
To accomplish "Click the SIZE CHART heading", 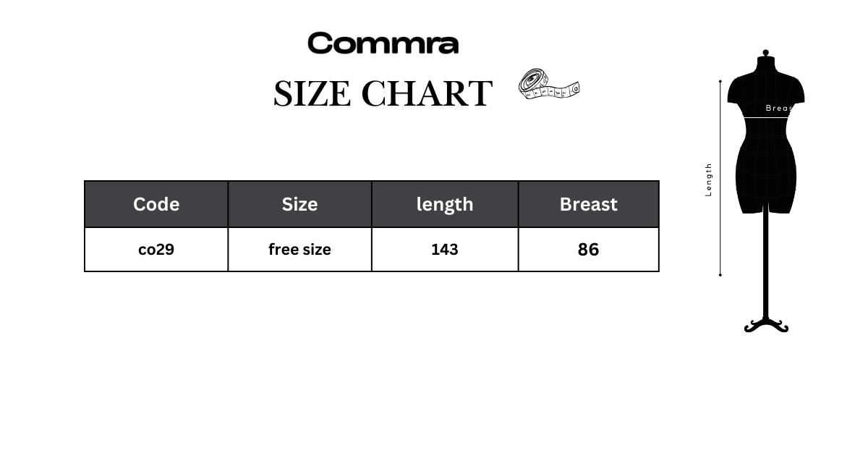I will (383, 93).
